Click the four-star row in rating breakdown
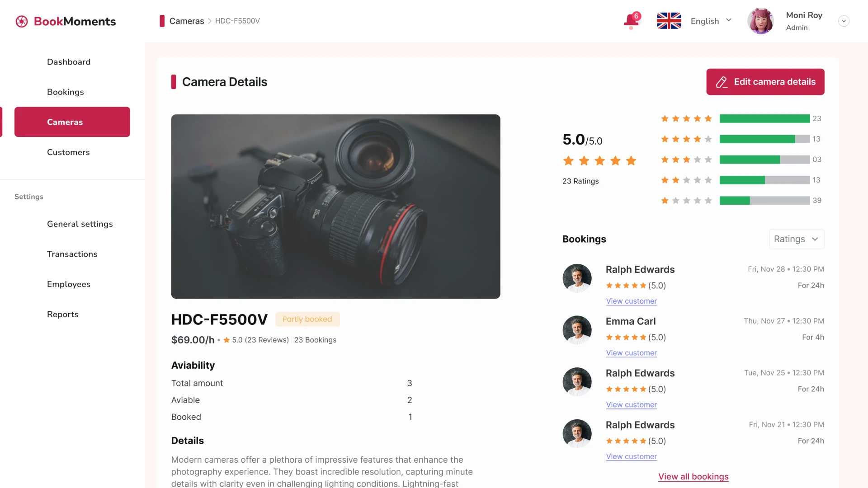868x488 pixels. click(686, 139)
